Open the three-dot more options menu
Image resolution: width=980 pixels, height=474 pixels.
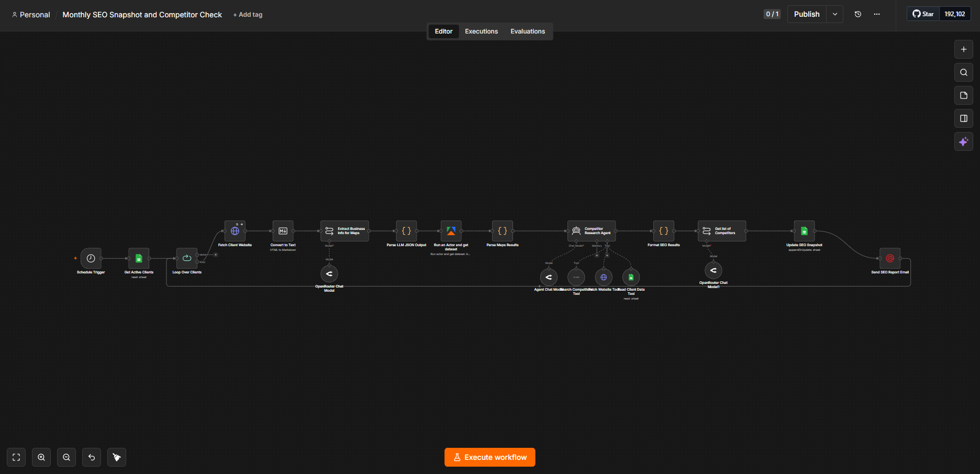tap(877, 14)
